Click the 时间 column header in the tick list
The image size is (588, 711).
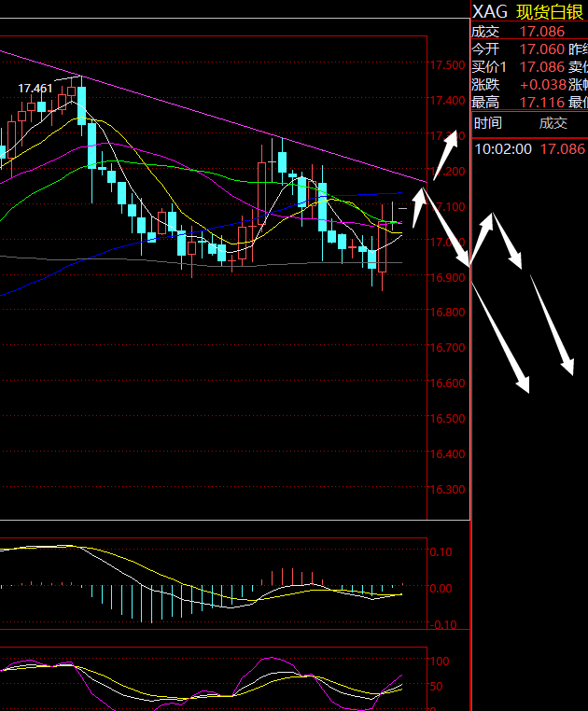tap(488, 123)
